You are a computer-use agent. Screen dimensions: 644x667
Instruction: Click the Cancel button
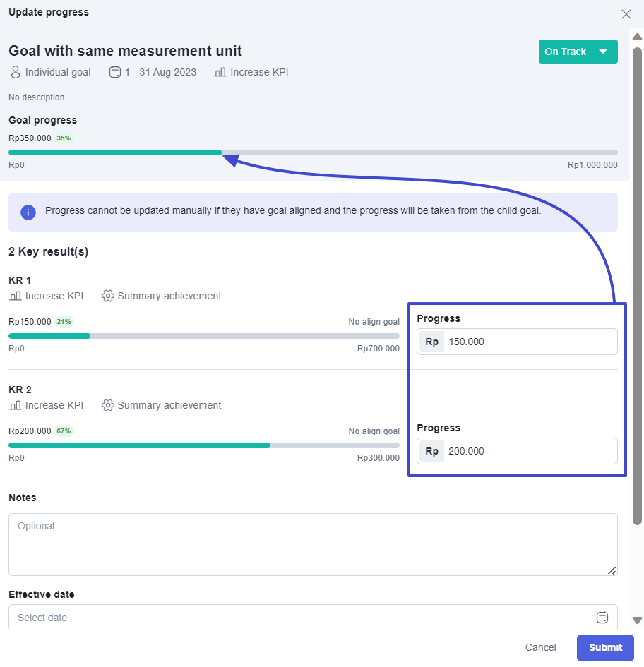[x=540, y=647]
